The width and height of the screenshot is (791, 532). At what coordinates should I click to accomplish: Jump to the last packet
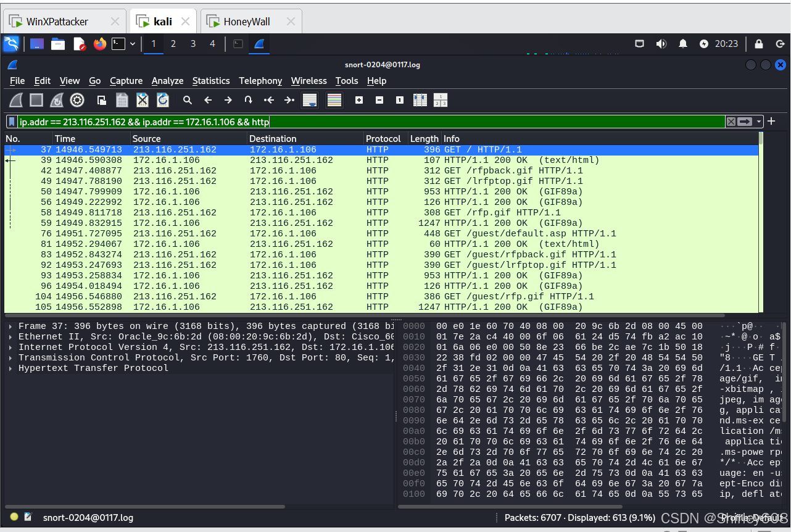tap(289, 100)
